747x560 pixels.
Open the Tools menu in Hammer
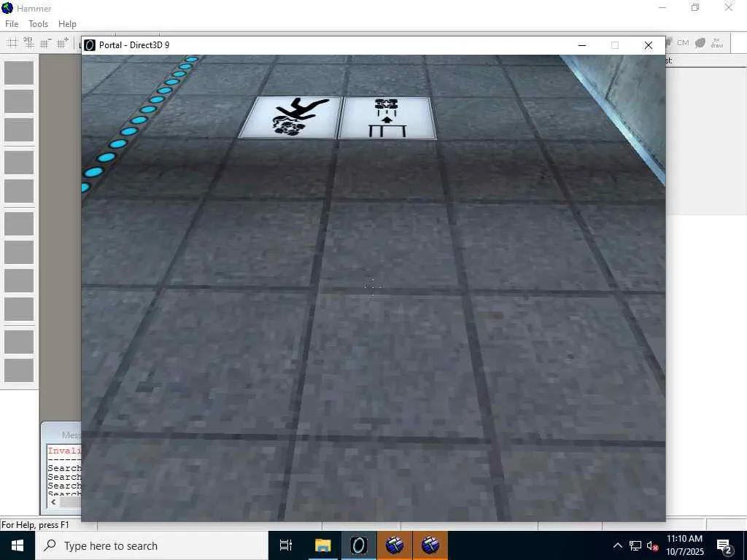click(x=38, y=24)
